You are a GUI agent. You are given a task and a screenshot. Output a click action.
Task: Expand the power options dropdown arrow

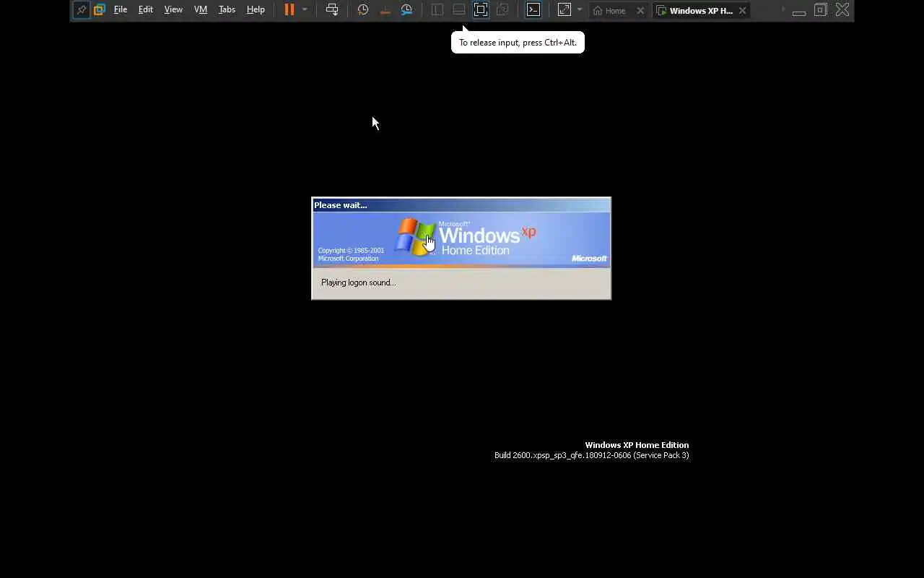305,10
